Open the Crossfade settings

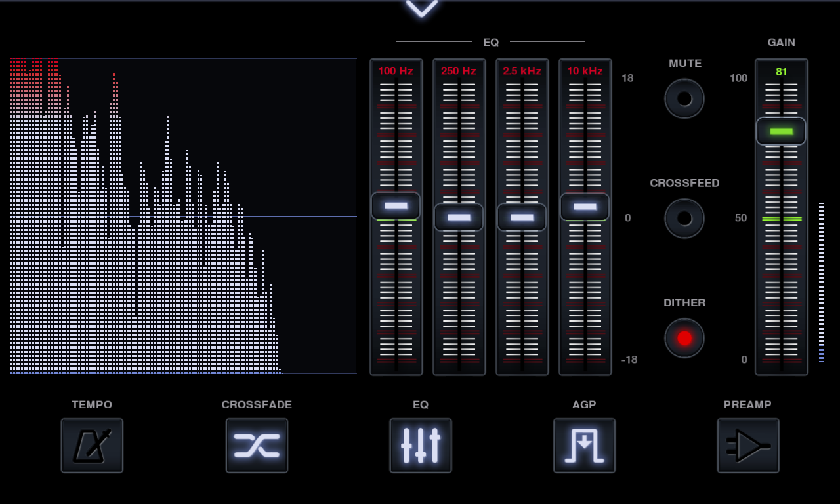click(x=257, y=445)
